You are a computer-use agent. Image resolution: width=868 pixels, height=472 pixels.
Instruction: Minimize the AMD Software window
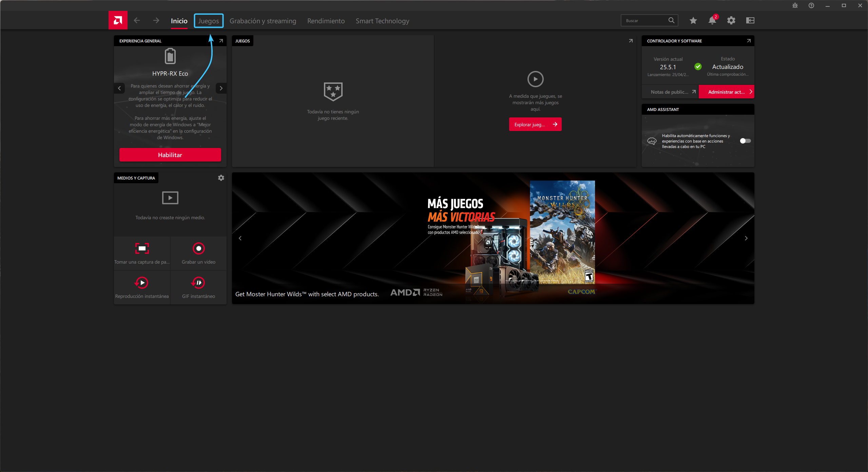(x=827, y=5)
